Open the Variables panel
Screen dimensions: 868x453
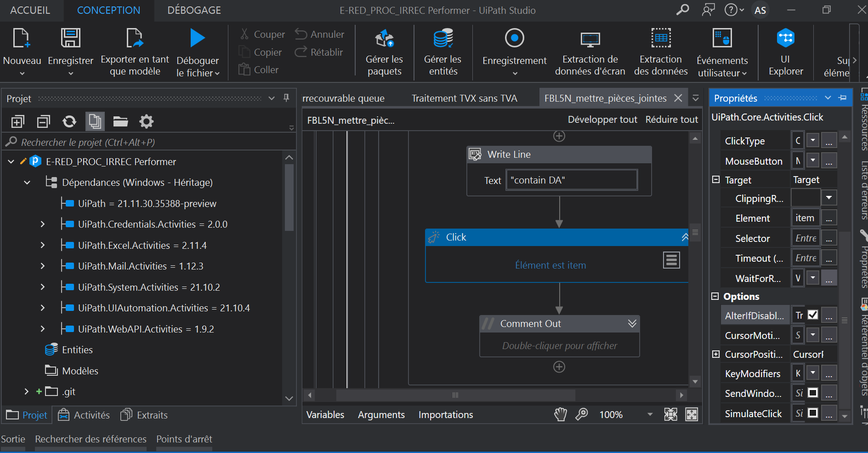[x=325, y=415]
